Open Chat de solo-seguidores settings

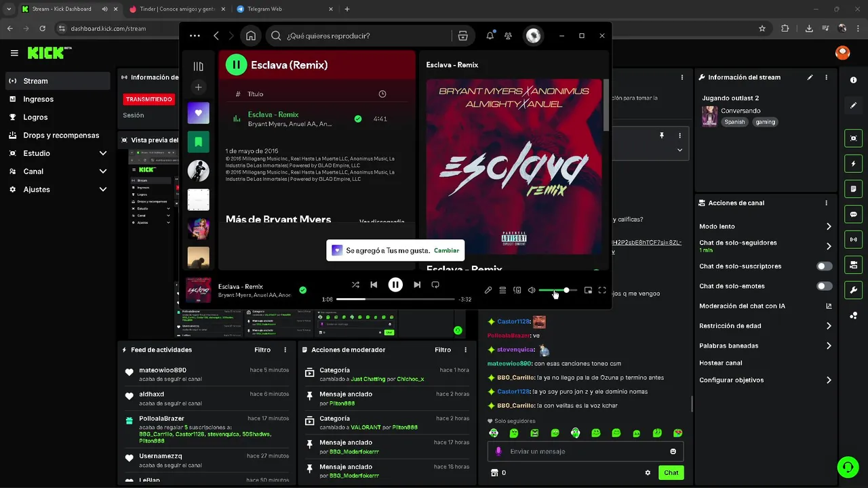[766, 246]
